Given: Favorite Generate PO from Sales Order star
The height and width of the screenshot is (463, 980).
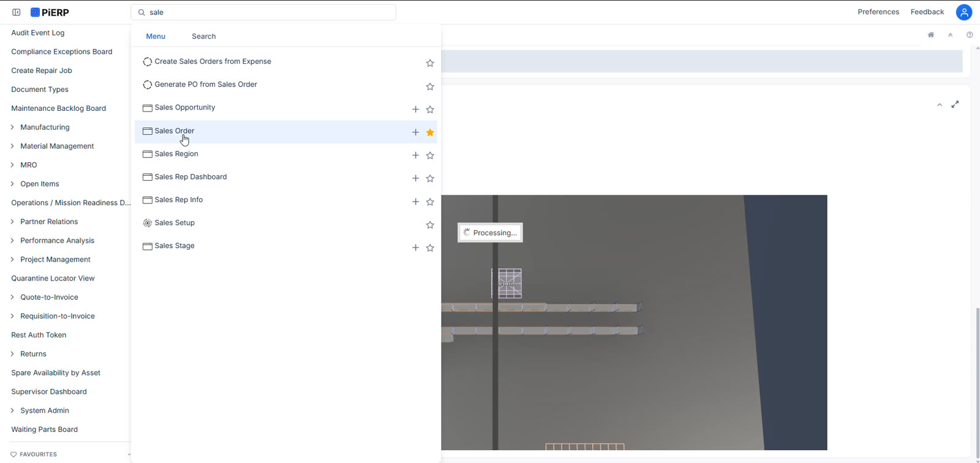Looking at the screenshot, I should click(x=430, y=86).
